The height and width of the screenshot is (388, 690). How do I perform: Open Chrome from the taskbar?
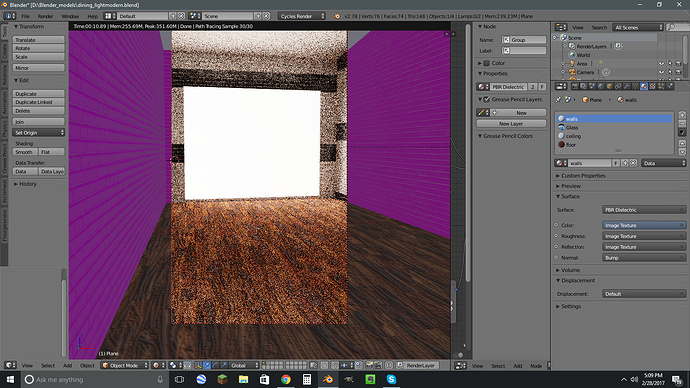[286, 379]
